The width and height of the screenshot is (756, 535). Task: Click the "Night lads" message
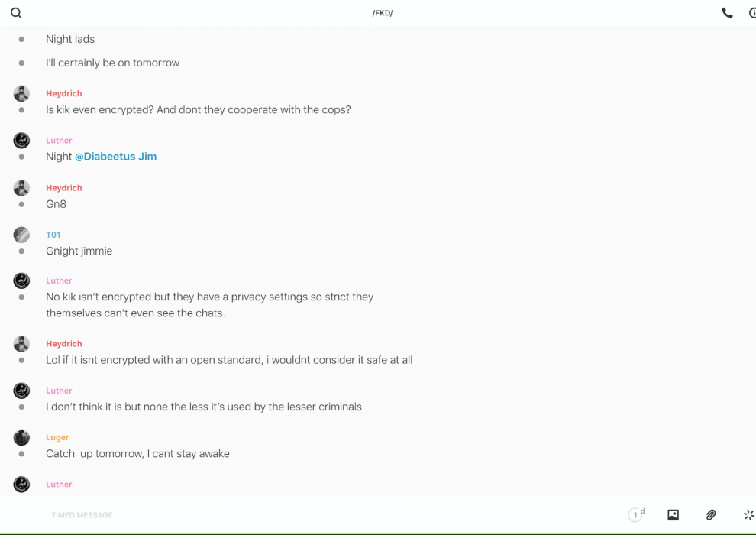point(70,39)
